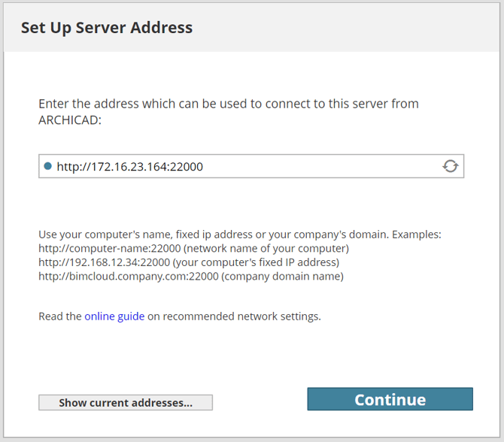Click the Set Up Server Address heading
The image size is (504, 442).
(x=107, y=28)
